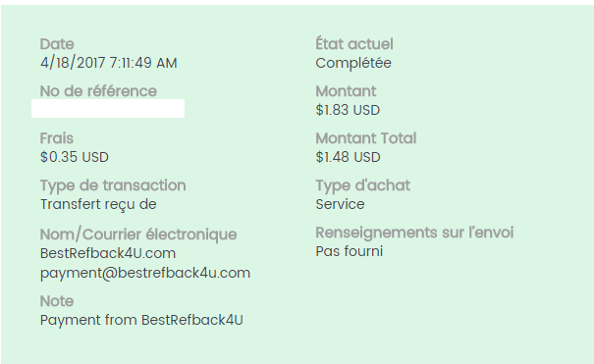Click the Pas fourni shipping information value
Viewport: 594px width, 364px height.
pyautogui.click(x=349, y=251)
